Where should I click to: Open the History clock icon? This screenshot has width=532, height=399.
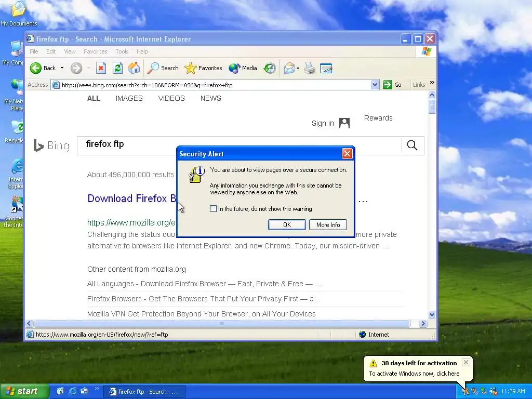270,68
